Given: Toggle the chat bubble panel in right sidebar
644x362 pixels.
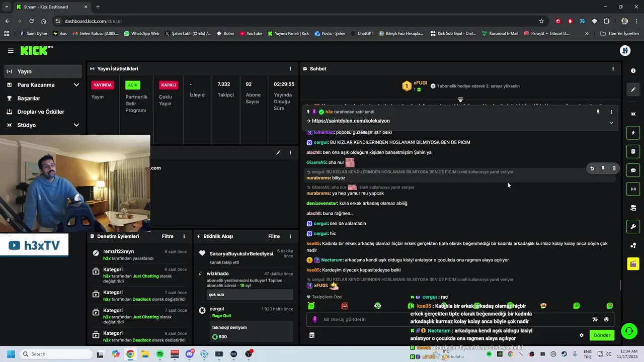Looking at the screenshot, I should (633, 170).
